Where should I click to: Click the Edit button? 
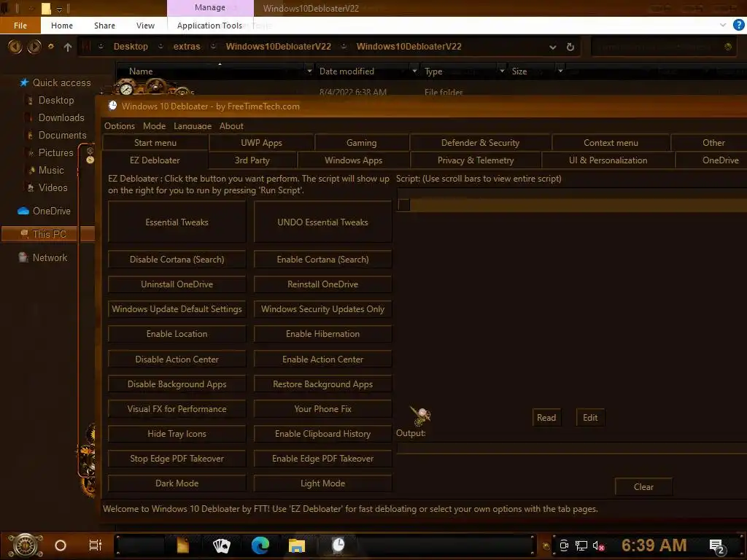590,418
